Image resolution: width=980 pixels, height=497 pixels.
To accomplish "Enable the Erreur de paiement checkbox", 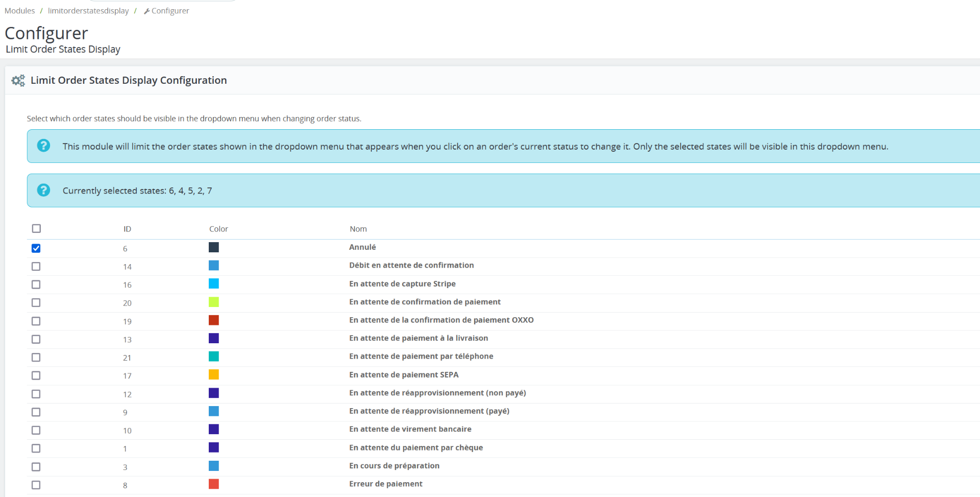I will (x=36, y=485).
